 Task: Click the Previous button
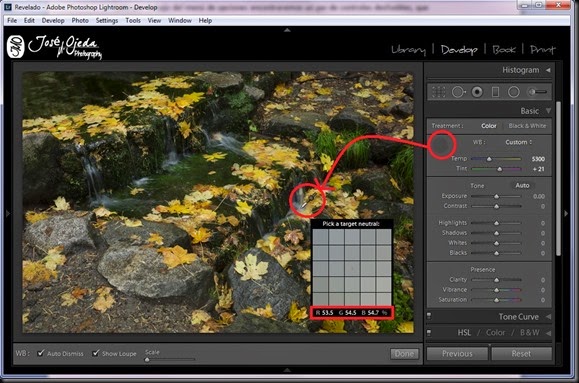457,354
